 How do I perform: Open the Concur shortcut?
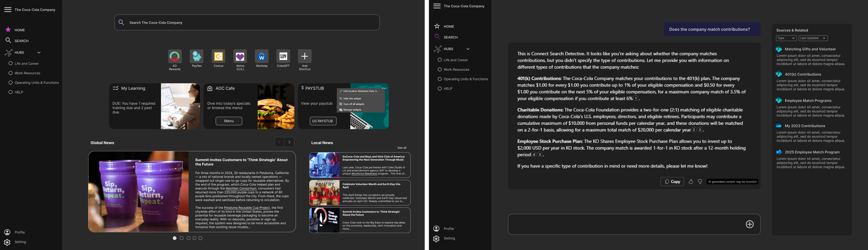click(x=218, y=56)
